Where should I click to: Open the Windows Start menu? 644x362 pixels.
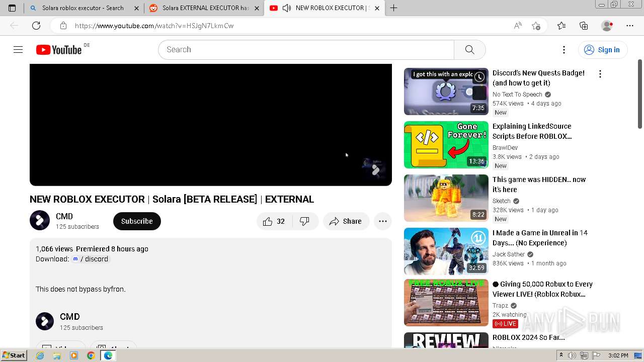14,355
